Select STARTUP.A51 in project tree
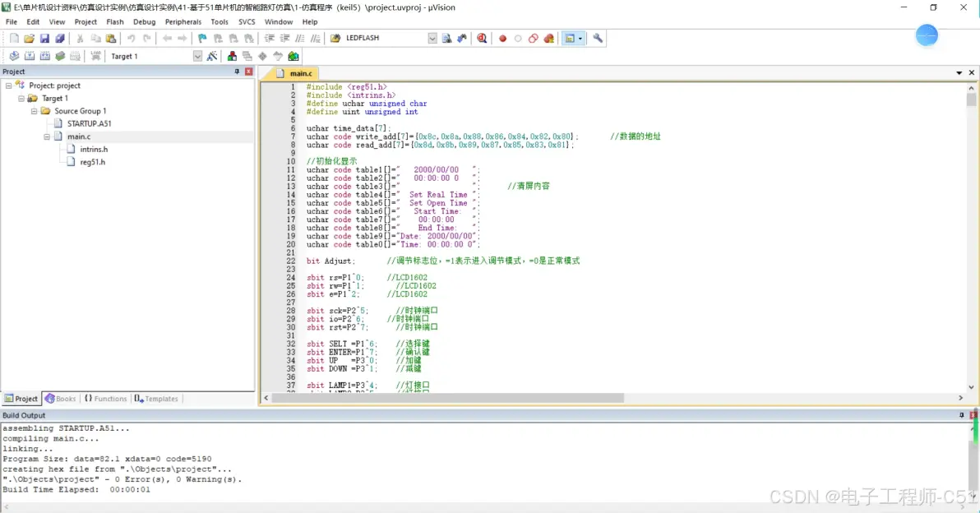The width and height of the screenshot is (980, 513). click(89, 123)
